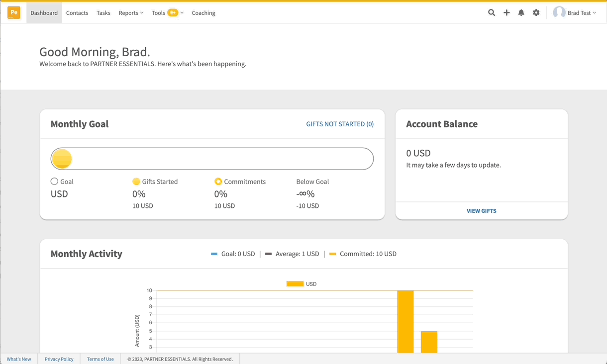This screenshot has width=607, height=364.
Task: Open Gifts Not Started (0) link
Action: pos(340,124)
